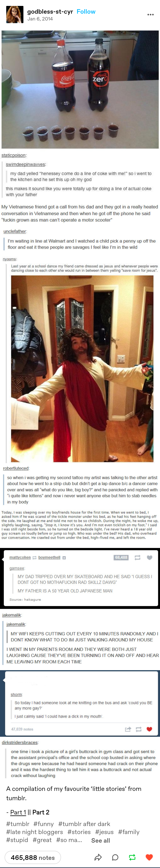Viewport: 160px width, 868px height.
Task: Open replies with the speech bubble icon
Action: (x=115, y=857)
